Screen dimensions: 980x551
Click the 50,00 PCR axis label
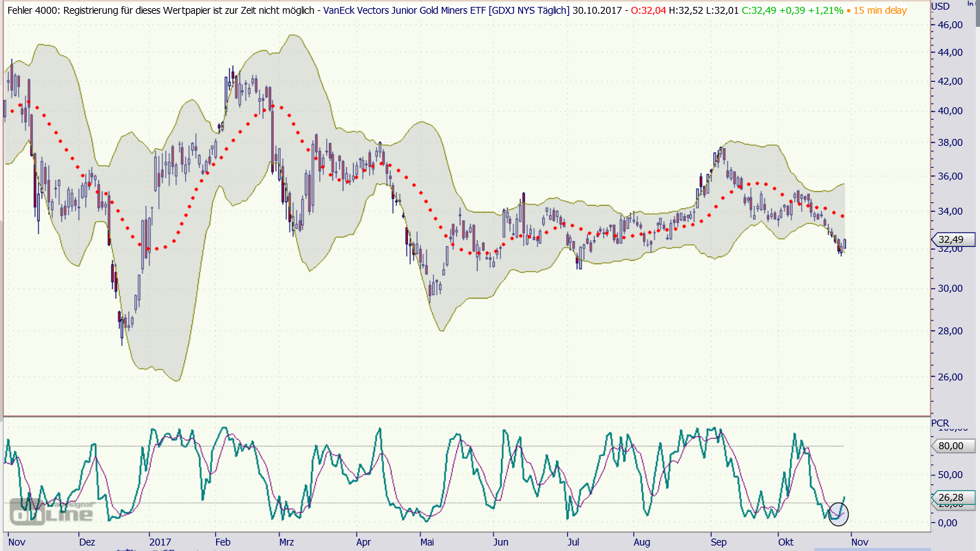tap(949, 475)
